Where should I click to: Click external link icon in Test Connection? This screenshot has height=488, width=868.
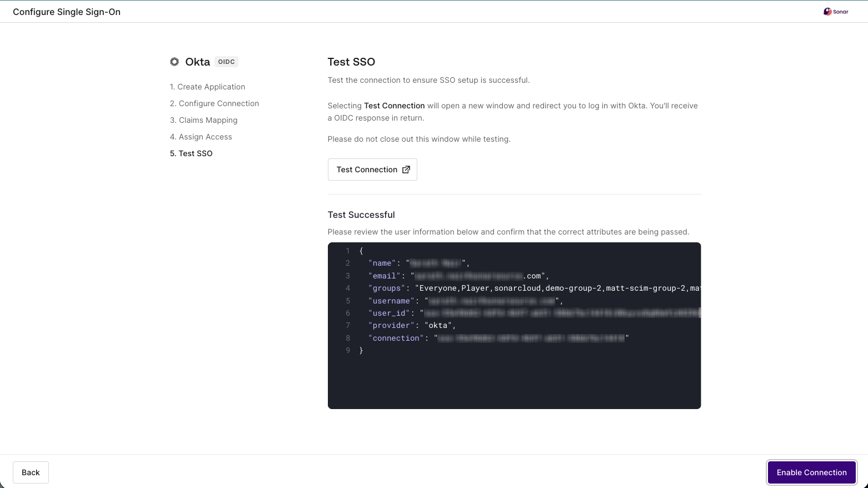pyautogui.click(x=406, y=170)
